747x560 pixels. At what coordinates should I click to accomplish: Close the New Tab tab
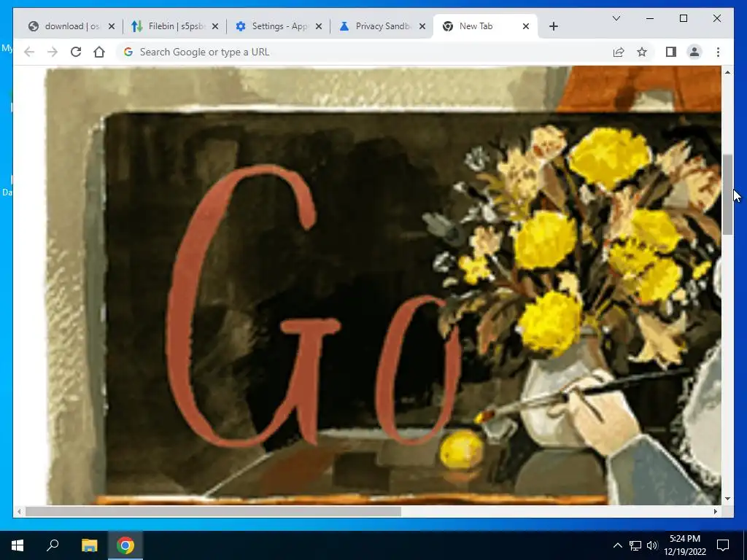tap(526, 27)
